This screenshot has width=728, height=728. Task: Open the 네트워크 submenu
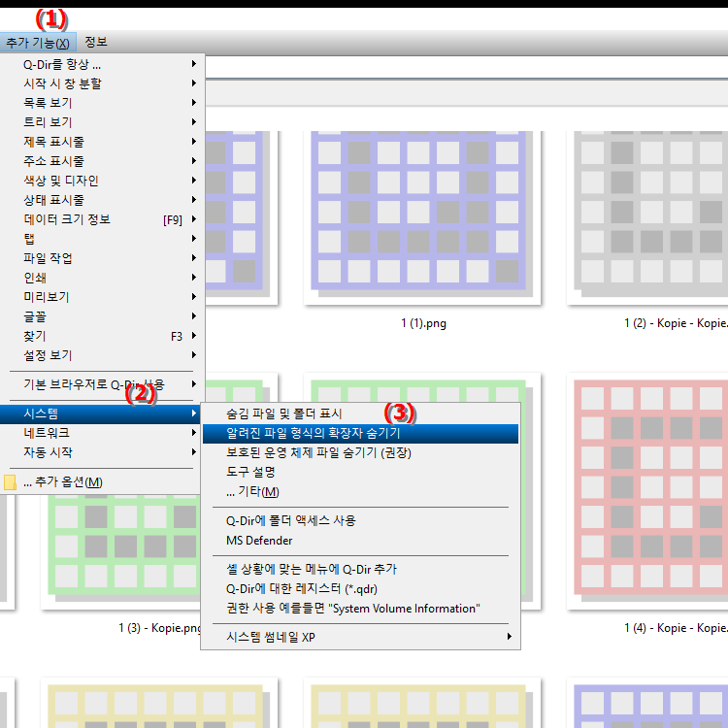pyautogui.click(x=102, y=433)
